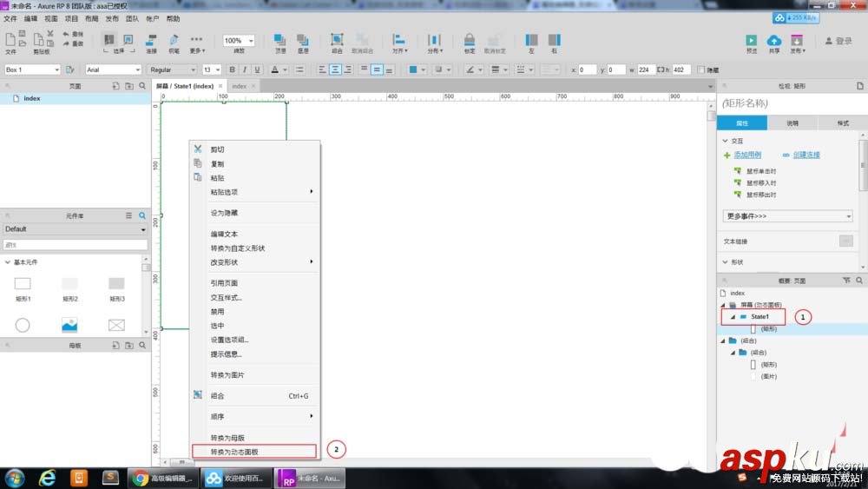Select the contained selection mode tool

click(x=128, y=39)
